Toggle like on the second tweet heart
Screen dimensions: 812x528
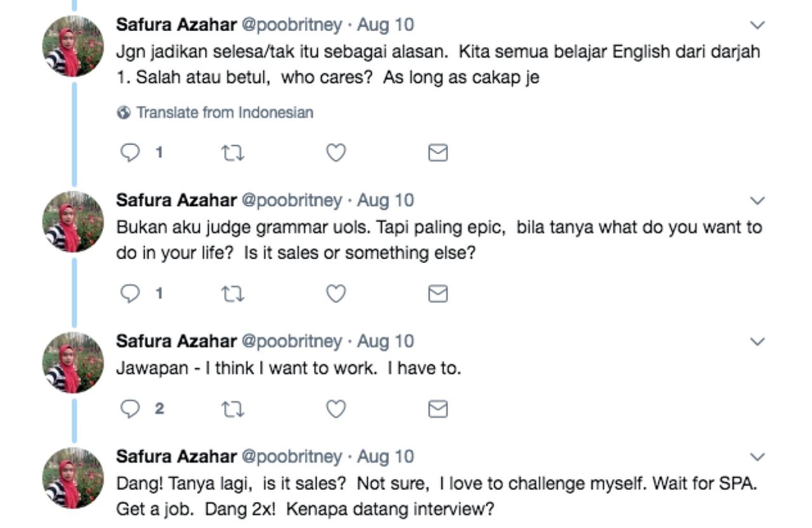click(336, 293)
